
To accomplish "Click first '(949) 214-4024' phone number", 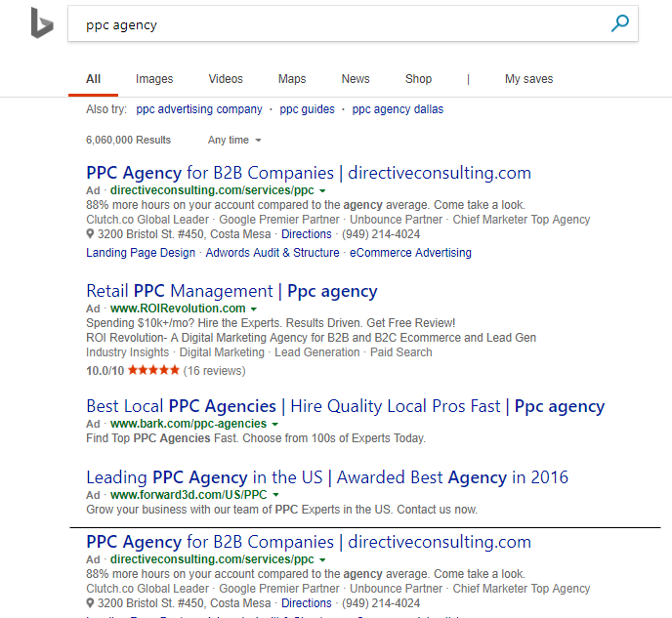I will (381, 234).
